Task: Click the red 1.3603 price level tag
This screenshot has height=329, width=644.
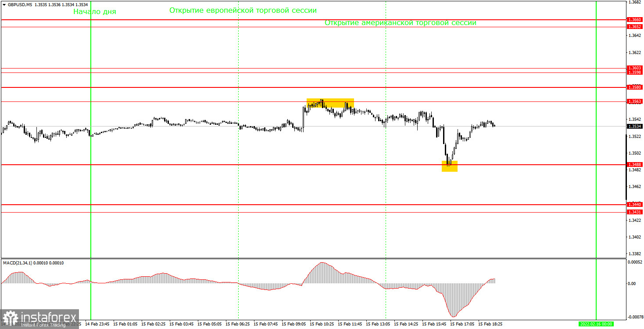Action: [635, 68]
